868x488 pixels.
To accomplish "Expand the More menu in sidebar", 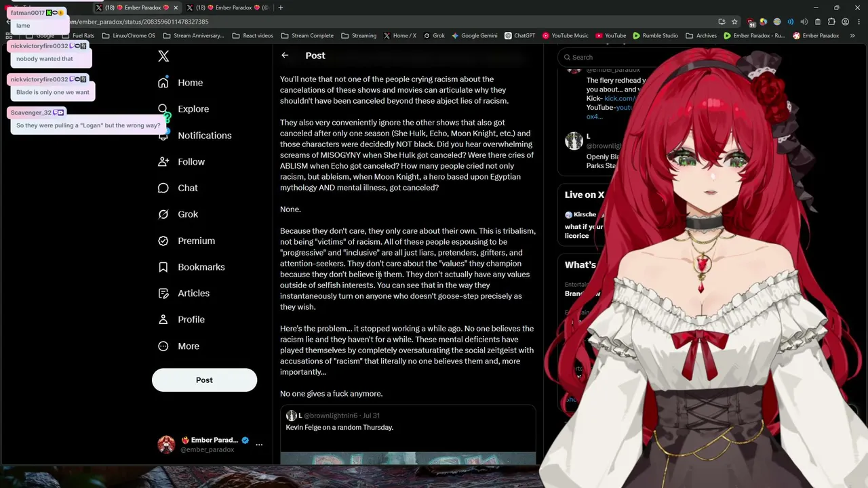I will 178,346.
